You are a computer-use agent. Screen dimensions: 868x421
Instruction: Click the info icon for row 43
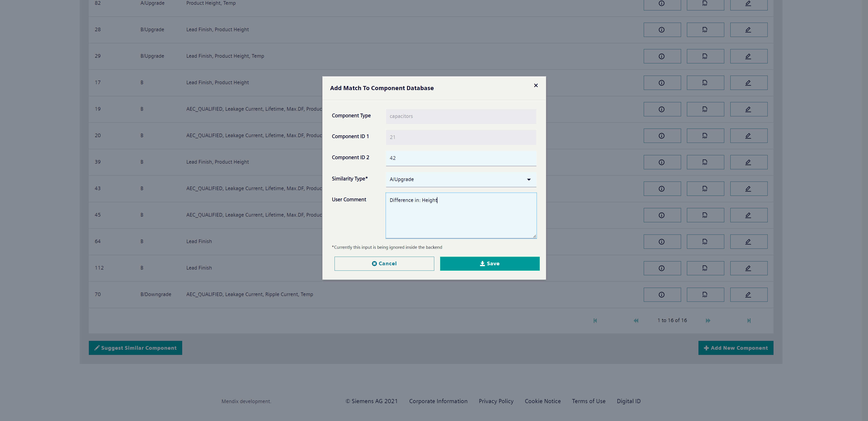click(662, 188)
